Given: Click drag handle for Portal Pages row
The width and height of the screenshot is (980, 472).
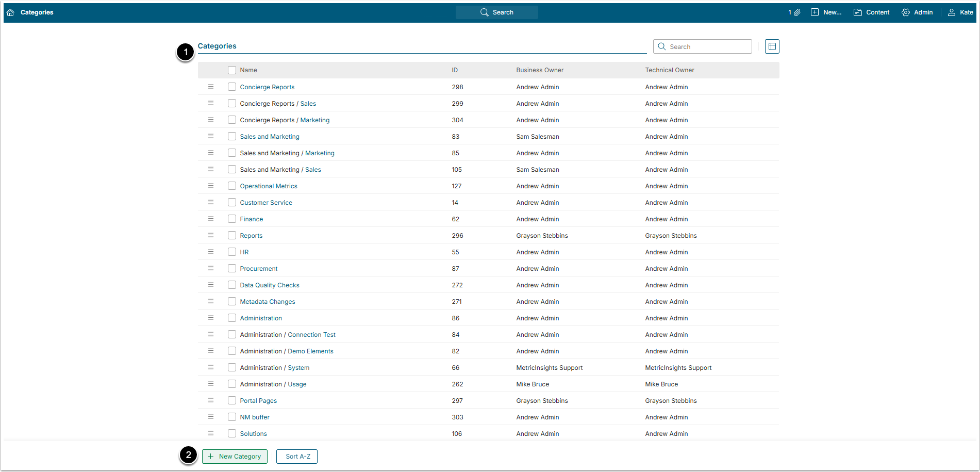Looking at the screenshot, I should tap(211, 400).
